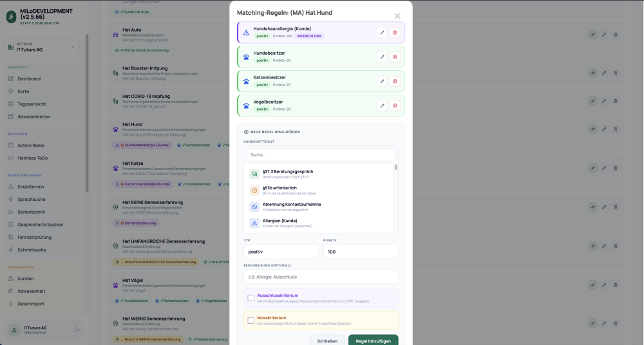Click the Hundehaarallergie (Kunde) tag under Hat Hund

pyautogui.click(x=142, y=145)
